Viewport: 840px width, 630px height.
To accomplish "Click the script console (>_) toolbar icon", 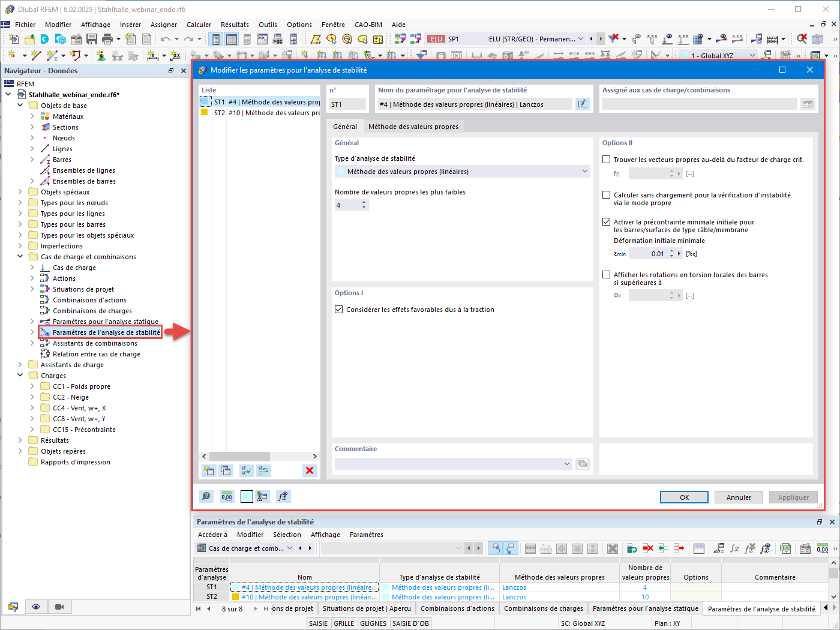I will tap(262, 39).
